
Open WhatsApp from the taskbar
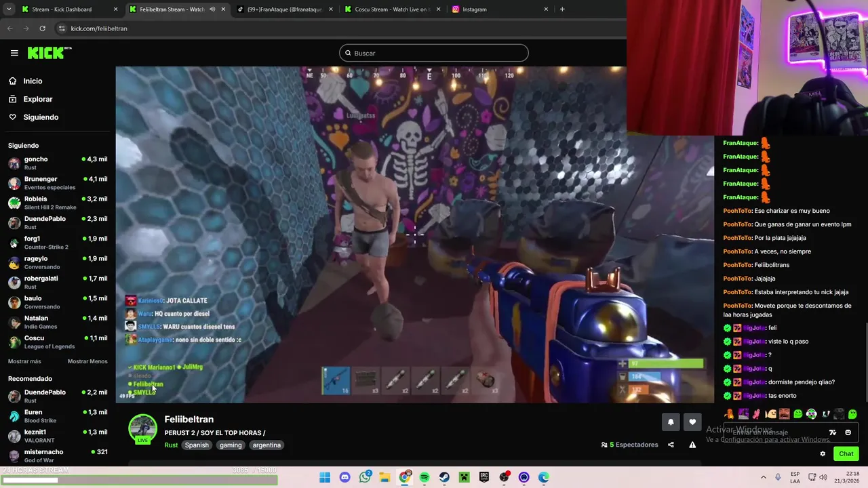click(365, 477)
